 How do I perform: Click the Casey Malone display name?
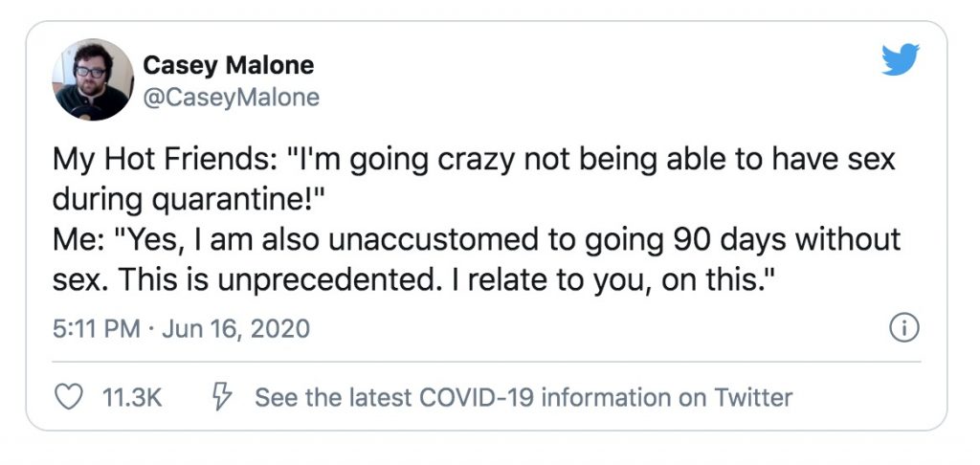tap(228, 65)
